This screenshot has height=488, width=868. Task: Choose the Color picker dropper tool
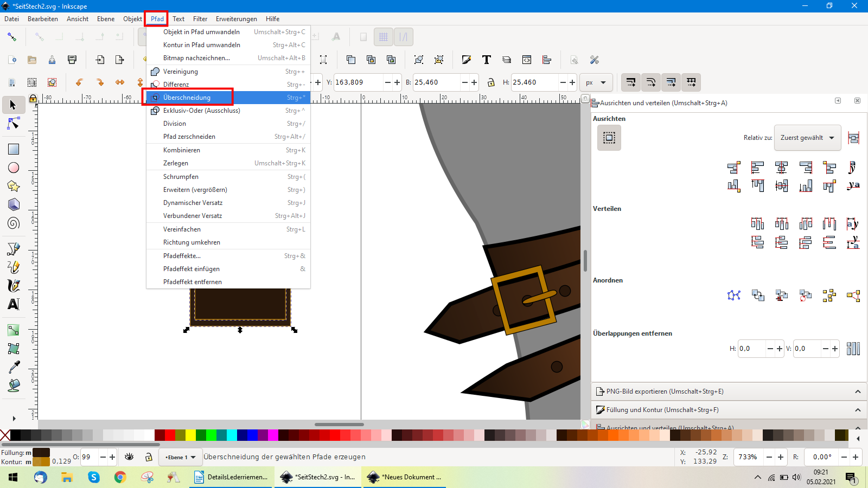click(x=14, y=367)
